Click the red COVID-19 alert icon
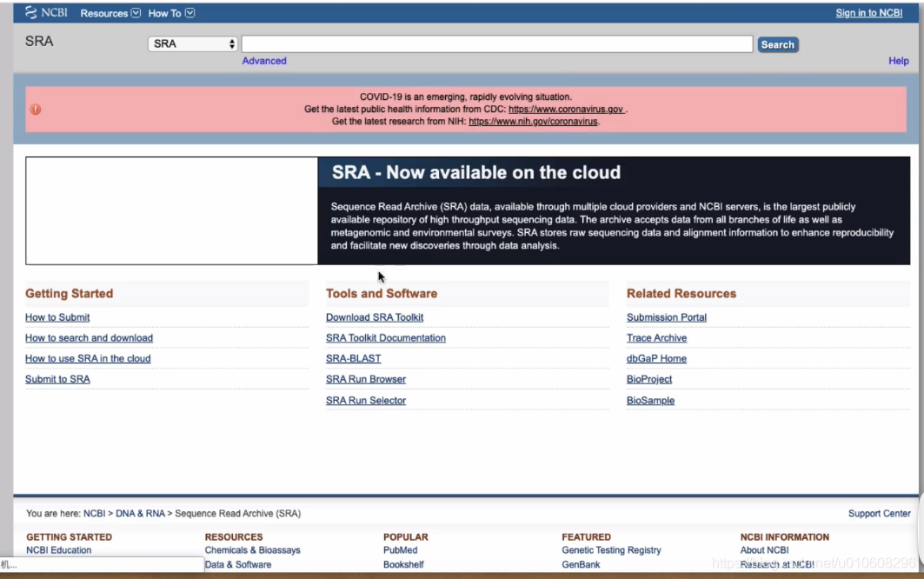This screenshot has height=579, width=924. (36, 109)
